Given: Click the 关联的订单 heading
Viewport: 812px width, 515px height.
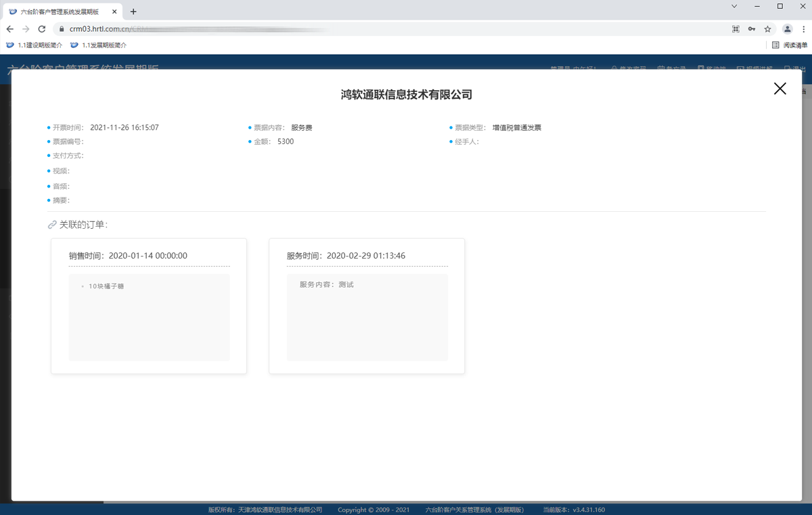Looking at the screenshot, I should (83, 225).
